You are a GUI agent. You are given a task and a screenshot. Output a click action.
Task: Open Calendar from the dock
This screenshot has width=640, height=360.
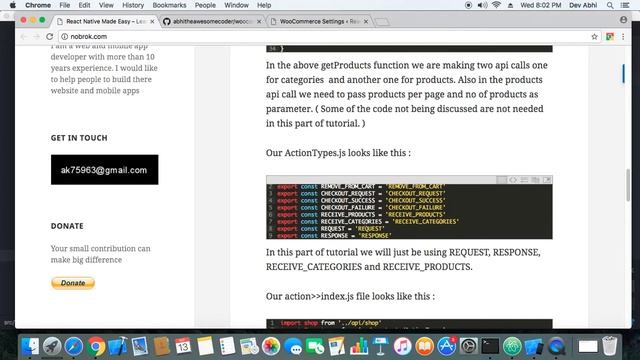pyautogui.click(x=183, y=347)
